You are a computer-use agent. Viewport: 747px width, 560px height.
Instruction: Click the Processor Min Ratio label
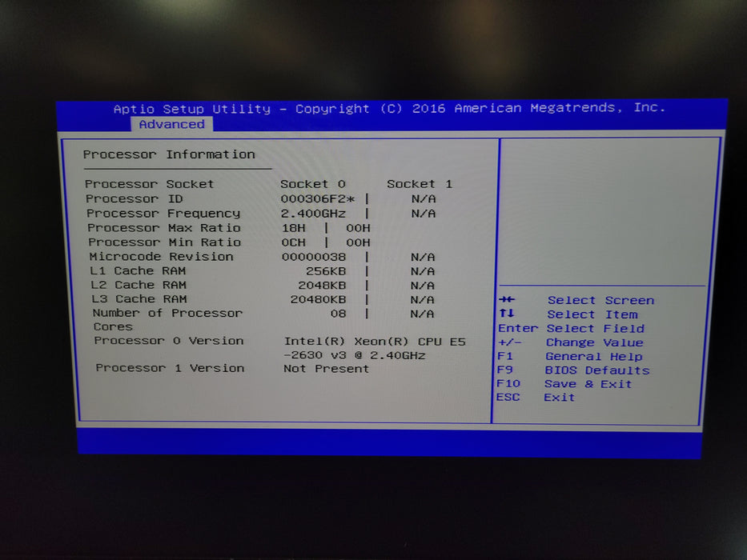coord(164,242)
